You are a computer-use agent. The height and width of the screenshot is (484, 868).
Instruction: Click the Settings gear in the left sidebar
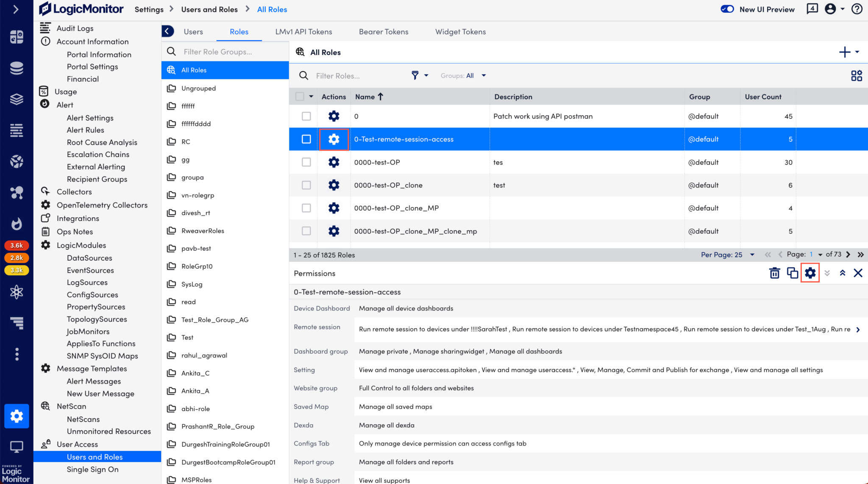click(17, 416)
